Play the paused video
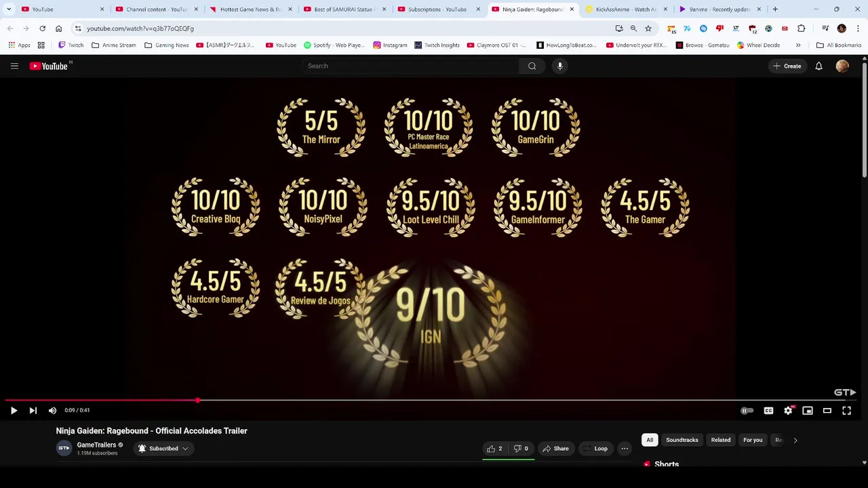This screenshot has height=488, width=868. [14, 410]
